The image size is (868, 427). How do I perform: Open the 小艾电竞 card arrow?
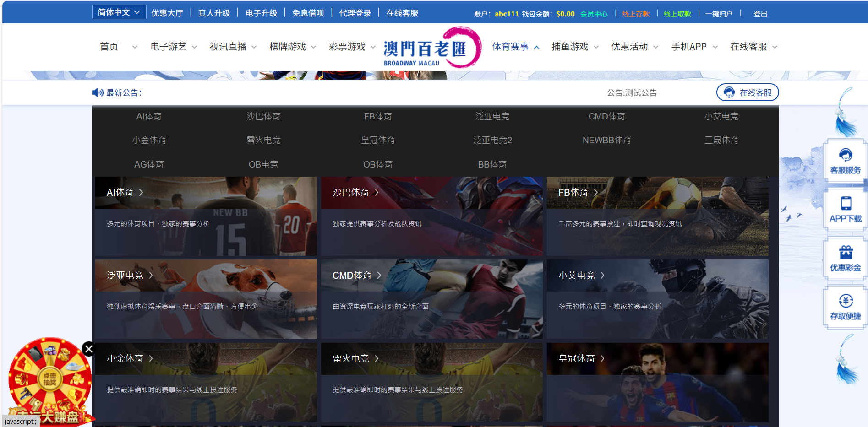pyautogui.click(x=602, y=276)
